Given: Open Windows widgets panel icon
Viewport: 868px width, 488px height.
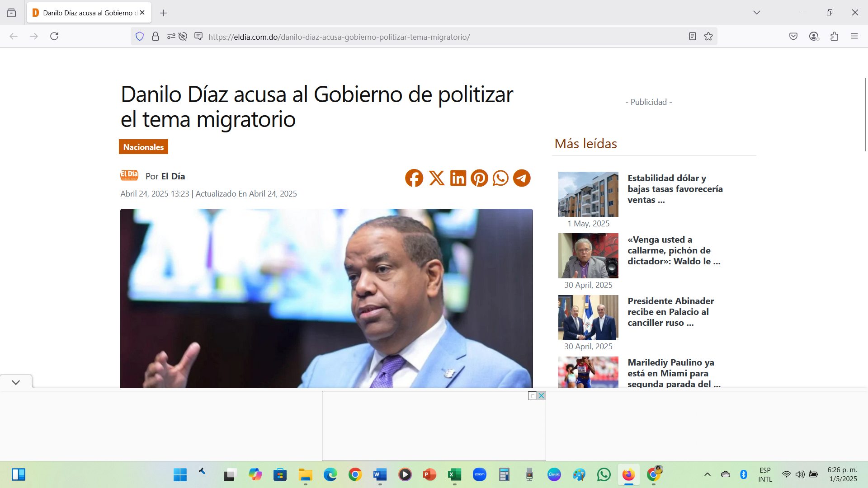Looking at the screenshot, I should click(x=19, y=474).
